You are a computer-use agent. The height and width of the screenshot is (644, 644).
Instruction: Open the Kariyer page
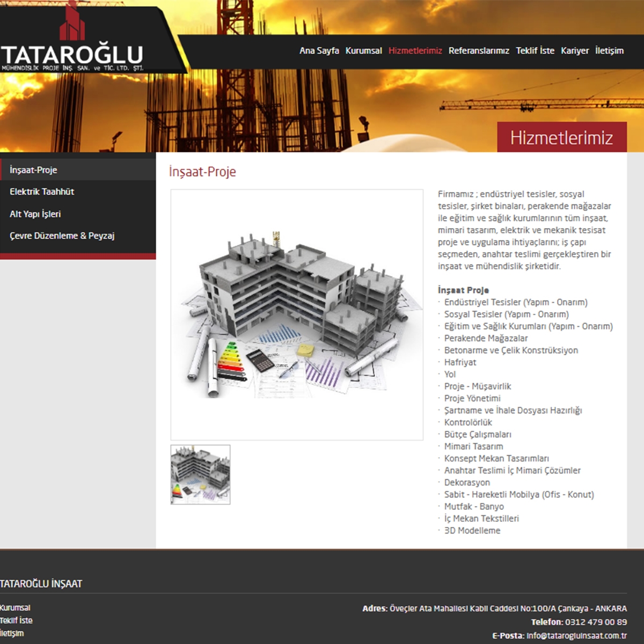tap(574, 50)
